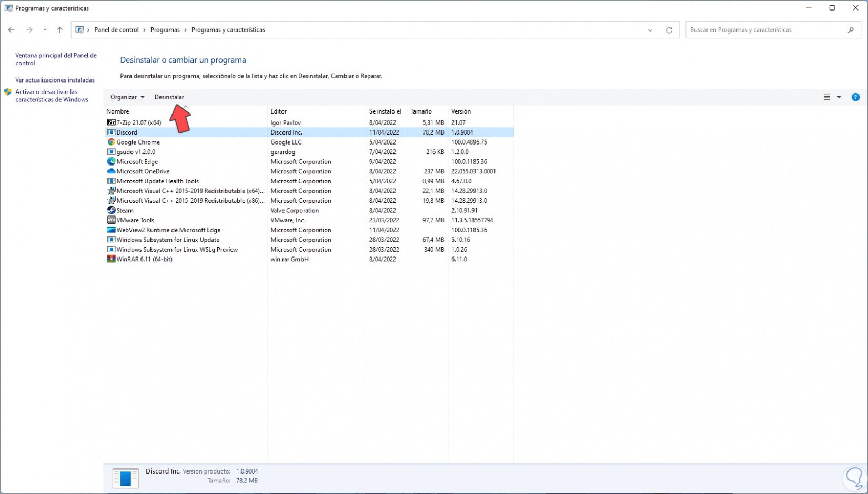The image size is (868, 494).
Task: Select Windows Subsystem for Linux WSLg Preview
Action: [177, 250]
